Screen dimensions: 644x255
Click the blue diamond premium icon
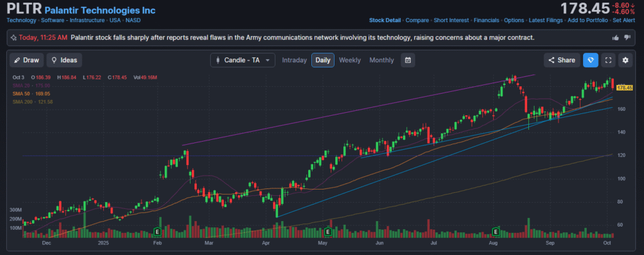coord(591,60)
